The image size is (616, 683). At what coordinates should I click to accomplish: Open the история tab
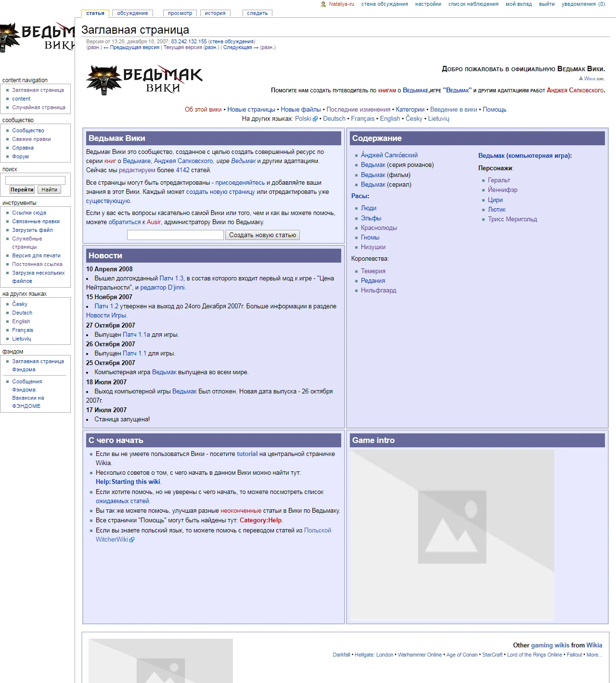(x=215, y=13)
